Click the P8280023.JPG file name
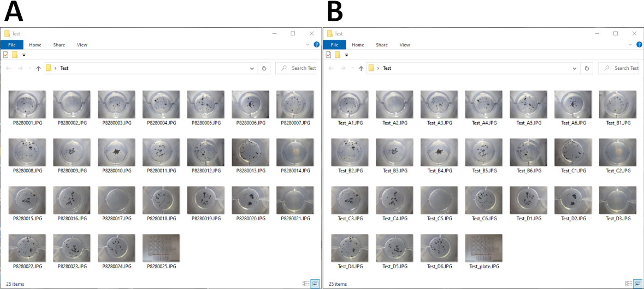 click(72, 267)
